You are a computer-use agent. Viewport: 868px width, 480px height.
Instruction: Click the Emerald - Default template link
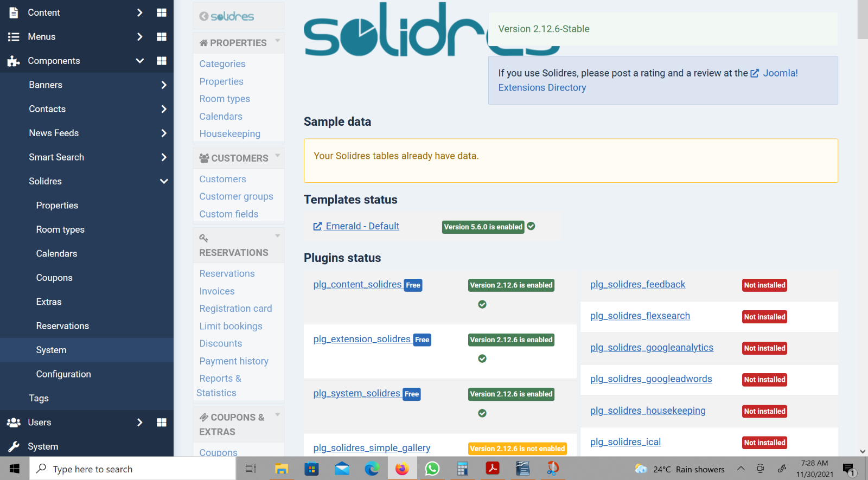click(362, 226)
